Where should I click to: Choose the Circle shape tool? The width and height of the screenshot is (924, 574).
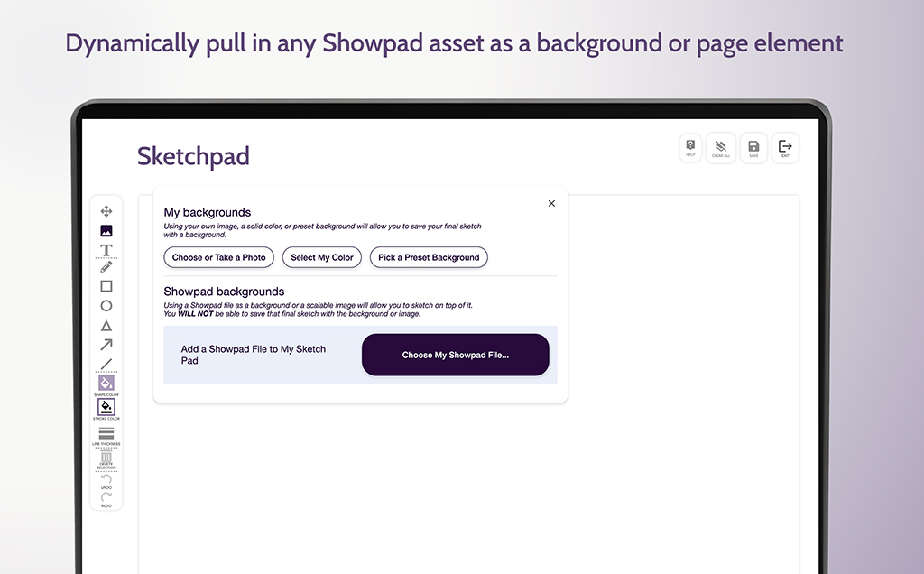coord(106,306)
